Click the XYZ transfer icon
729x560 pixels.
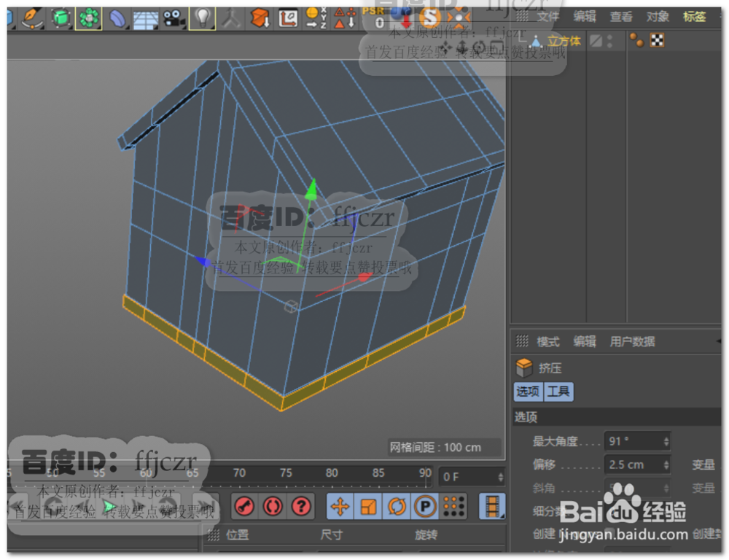pyautogui.click(x=316, y=18)
